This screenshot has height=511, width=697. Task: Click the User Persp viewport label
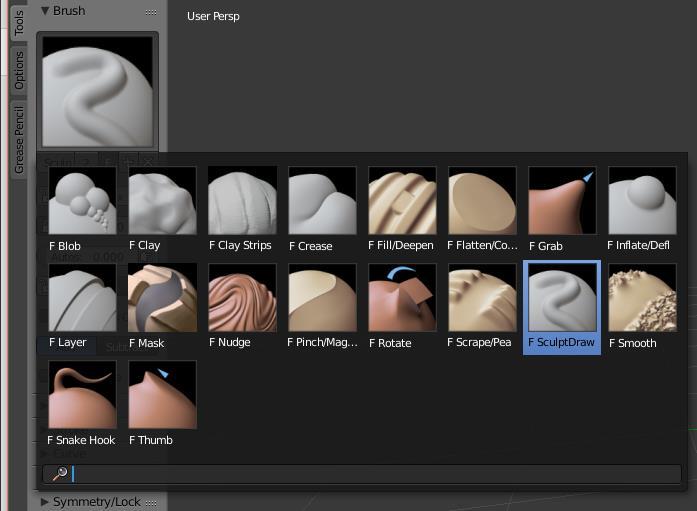click(213, 16)
